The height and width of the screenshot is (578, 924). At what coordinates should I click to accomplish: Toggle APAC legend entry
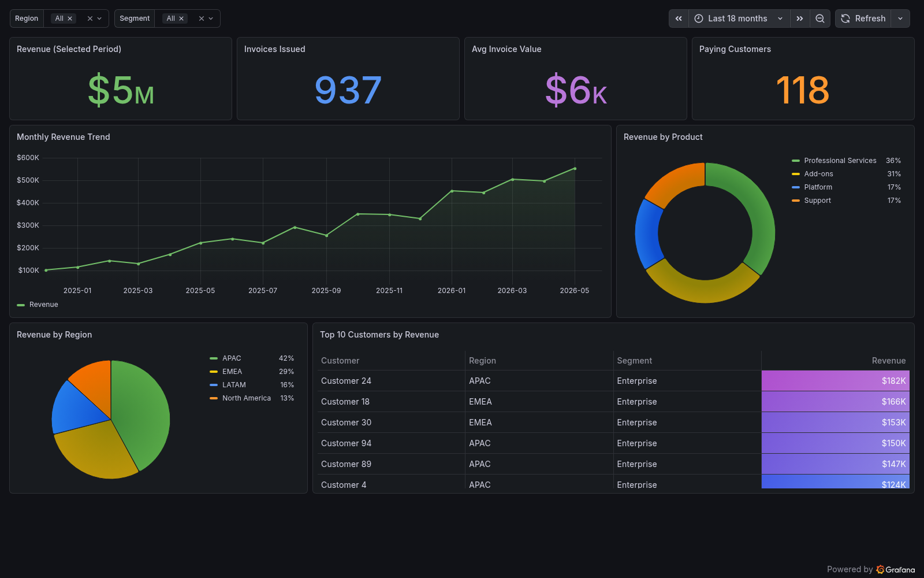232,358
